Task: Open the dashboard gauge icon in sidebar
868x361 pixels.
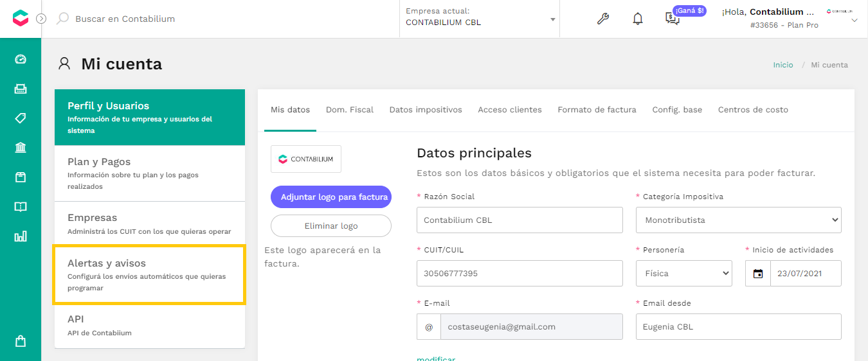Action: pyautogui.click(x=21, y=60)
